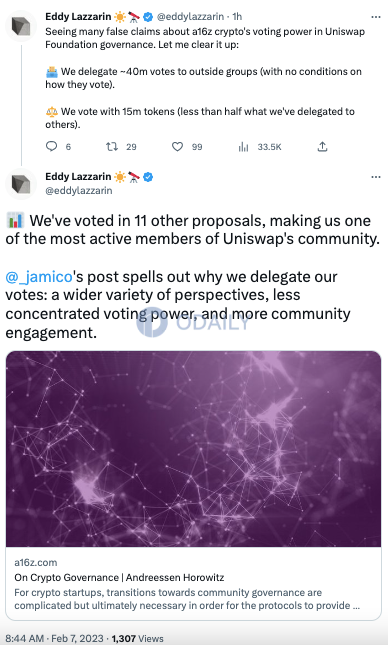Viewport: 388px width, 645px height.
Task: Retweet the first tweet via retweet icon
Action: point(112,146)
